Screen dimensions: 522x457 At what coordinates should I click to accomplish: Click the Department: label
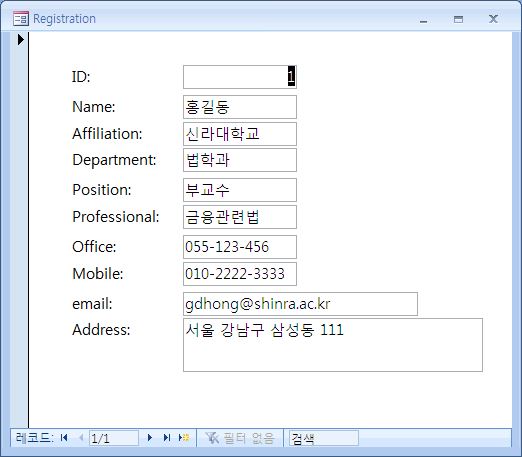pos(114,160)
